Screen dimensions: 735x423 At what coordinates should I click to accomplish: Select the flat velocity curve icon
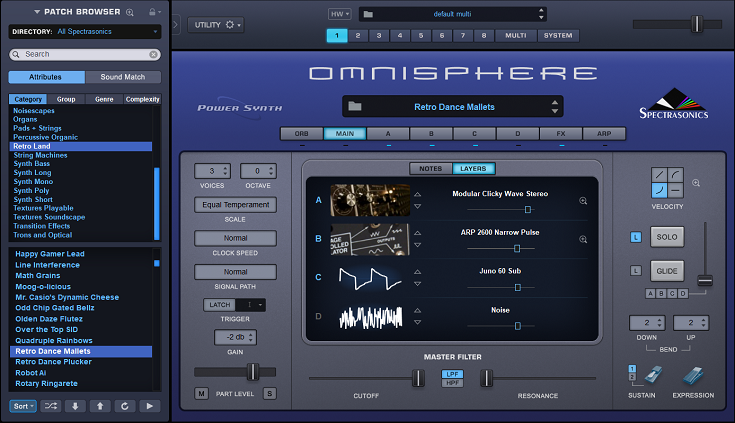coord(675,190)
